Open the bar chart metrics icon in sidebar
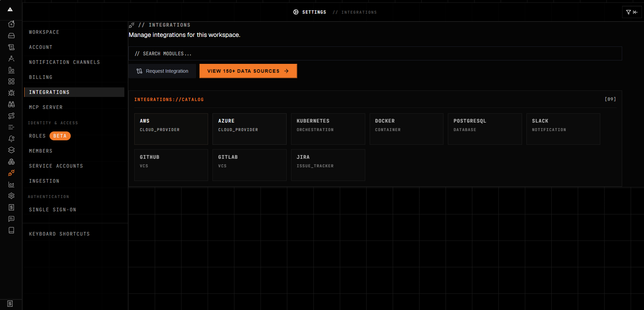Screen dimensions: 644x310 point(11,70)
